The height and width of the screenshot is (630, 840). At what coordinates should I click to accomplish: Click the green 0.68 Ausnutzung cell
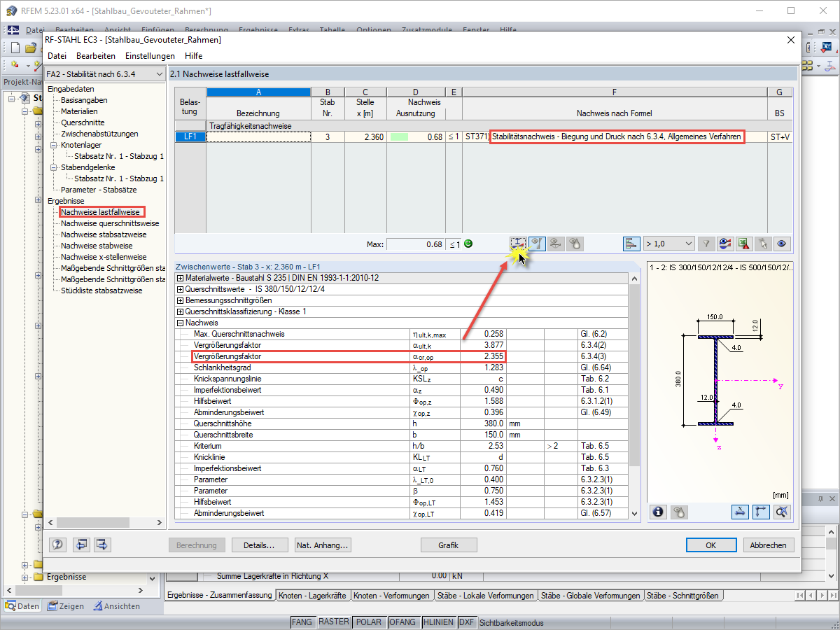416,136
